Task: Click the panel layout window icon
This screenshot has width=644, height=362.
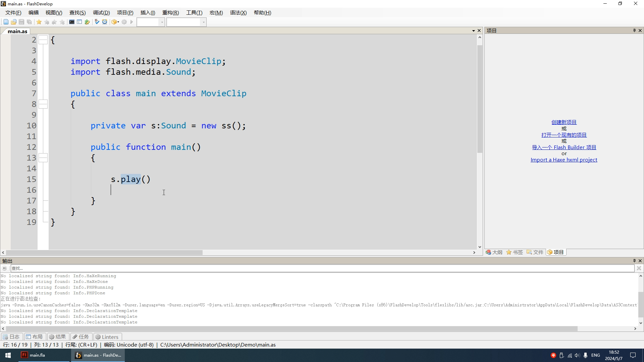Action: click(79, 22)
